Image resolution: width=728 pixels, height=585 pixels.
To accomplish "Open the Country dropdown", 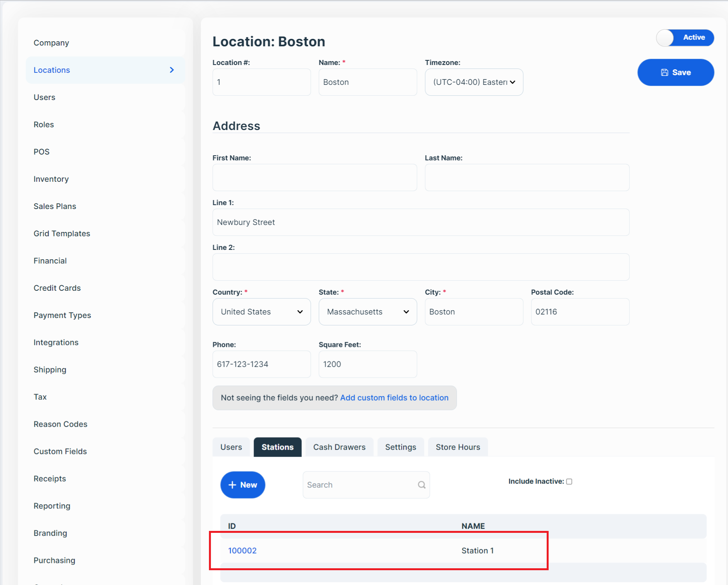I will coord(261,312).
